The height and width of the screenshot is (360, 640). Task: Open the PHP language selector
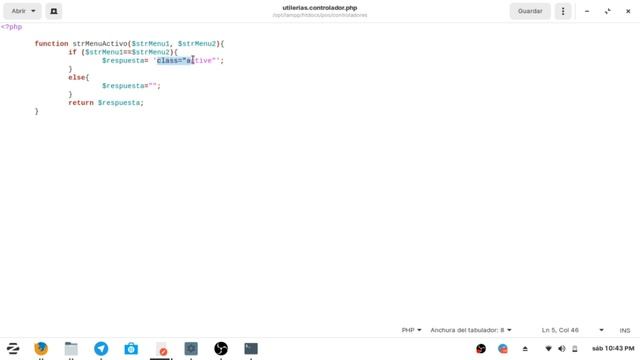pyautogui.click(x=411, y=330)
